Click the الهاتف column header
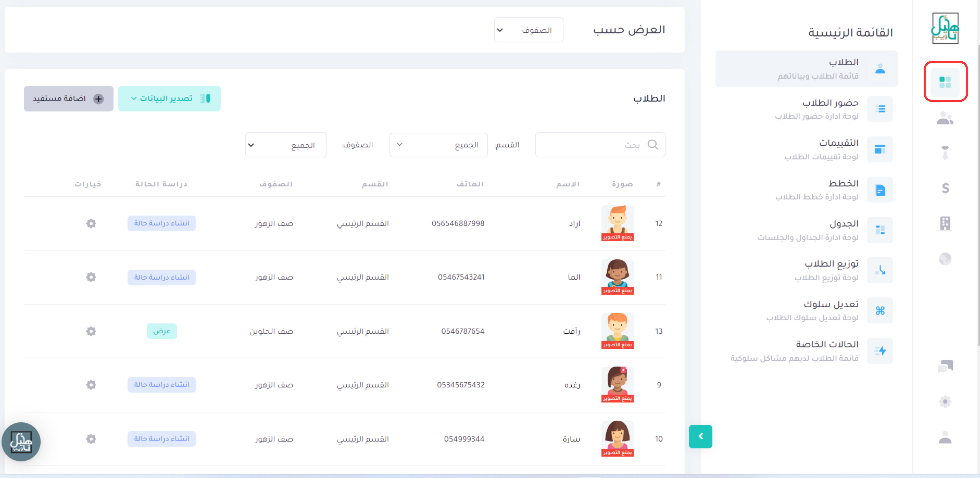This screenshot has width=980, height=478. tap(470, 184)
